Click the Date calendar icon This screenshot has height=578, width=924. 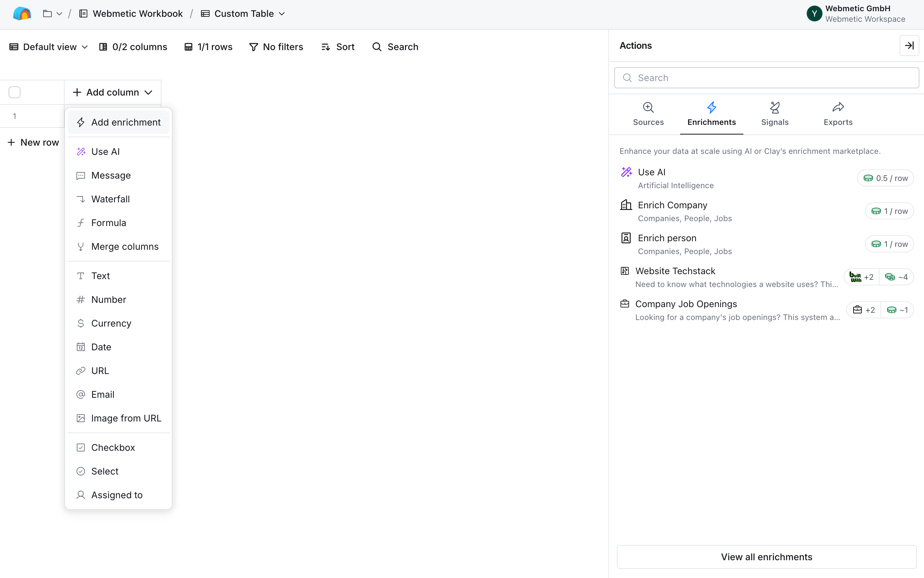(x=81, y=347)
